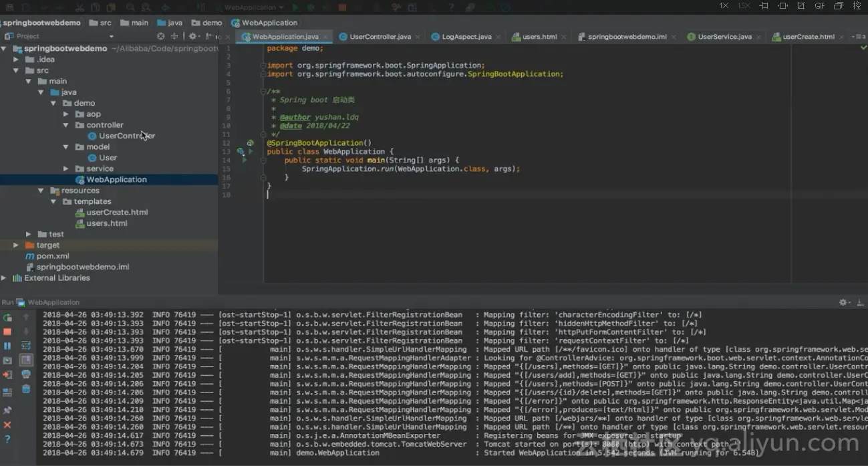This screenshot has height=466, width=868.
Task: Expand the service package
Action: click(65, 168)
